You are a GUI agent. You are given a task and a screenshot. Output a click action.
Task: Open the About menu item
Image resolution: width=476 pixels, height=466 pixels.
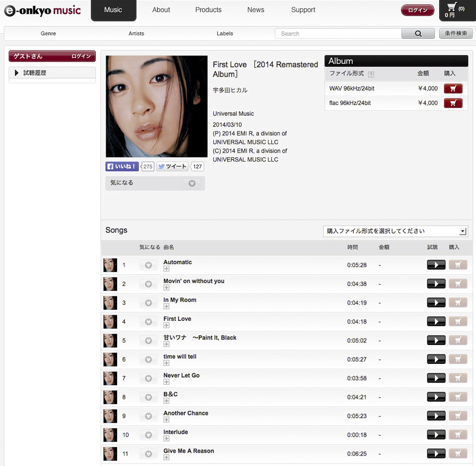coord(161,10)
